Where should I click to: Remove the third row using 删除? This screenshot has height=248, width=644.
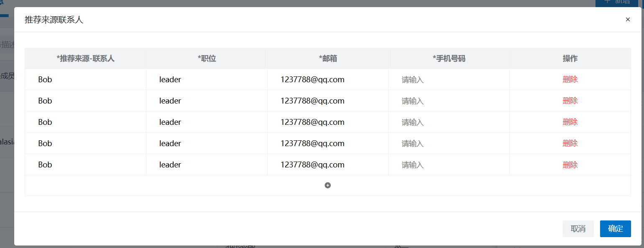click(570, 122)
